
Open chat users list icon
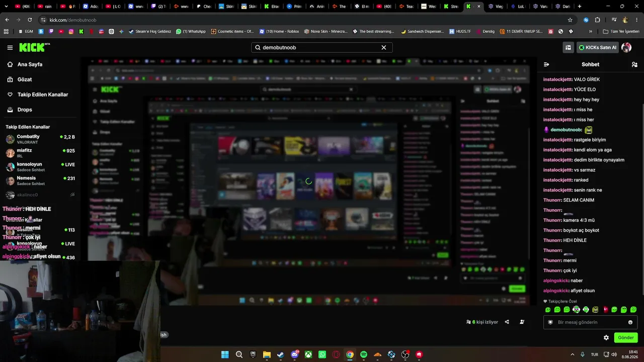[x=634, y=64]
